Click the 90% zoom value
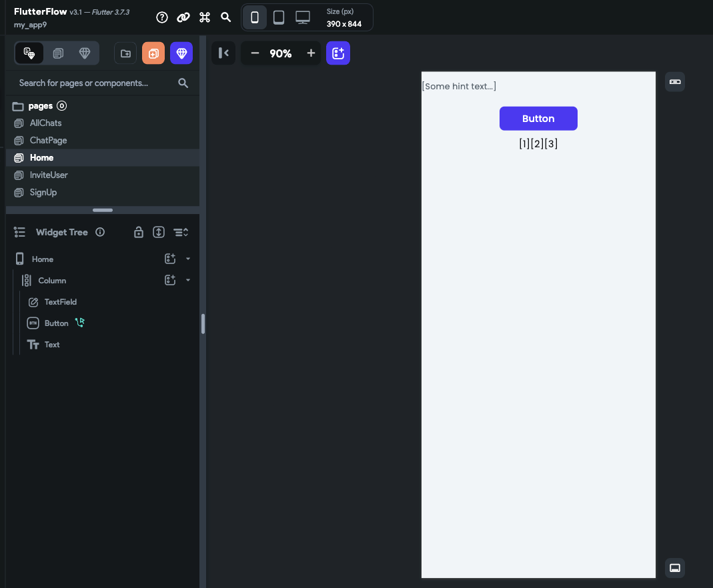This screenshot has height=588, width=713. click(x=281, y=53)
